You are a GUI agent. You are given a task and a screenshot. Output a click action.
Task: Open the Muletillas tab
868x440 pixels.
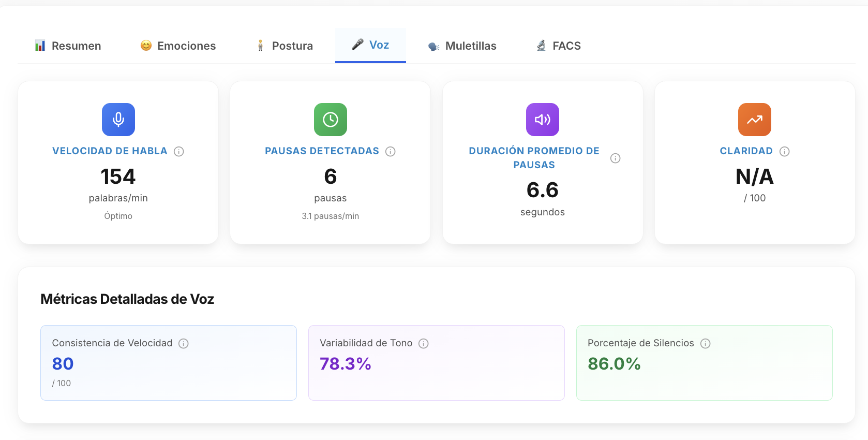click(462, 46)
